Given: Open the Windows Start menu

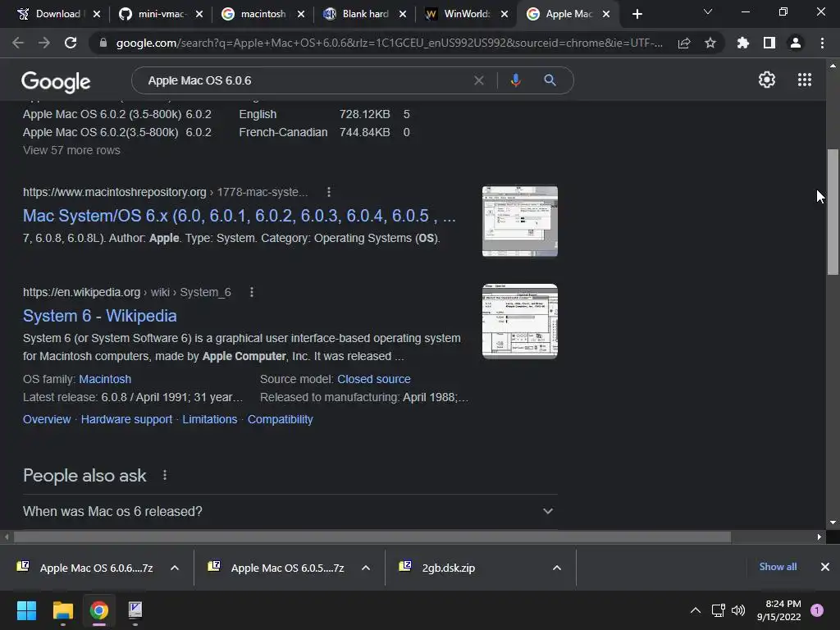Looking at the screenshot, I should [x=26, y=610].
